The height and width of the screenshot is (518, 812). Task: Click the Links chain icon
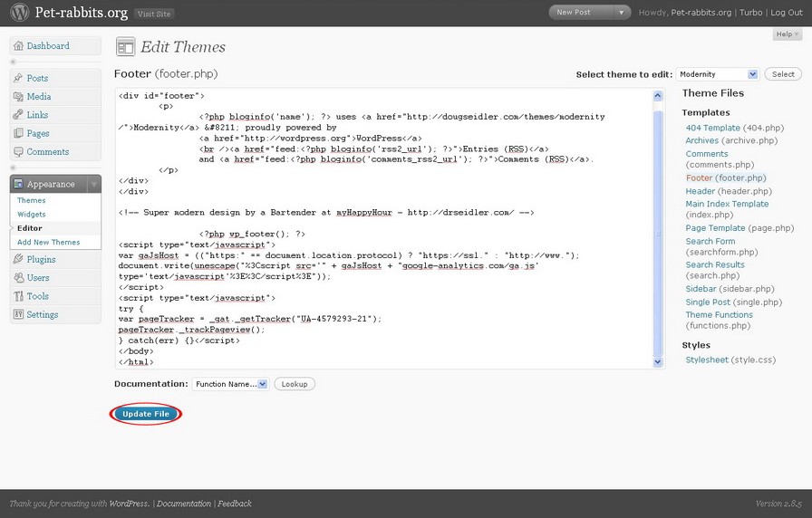coord(18,115)
